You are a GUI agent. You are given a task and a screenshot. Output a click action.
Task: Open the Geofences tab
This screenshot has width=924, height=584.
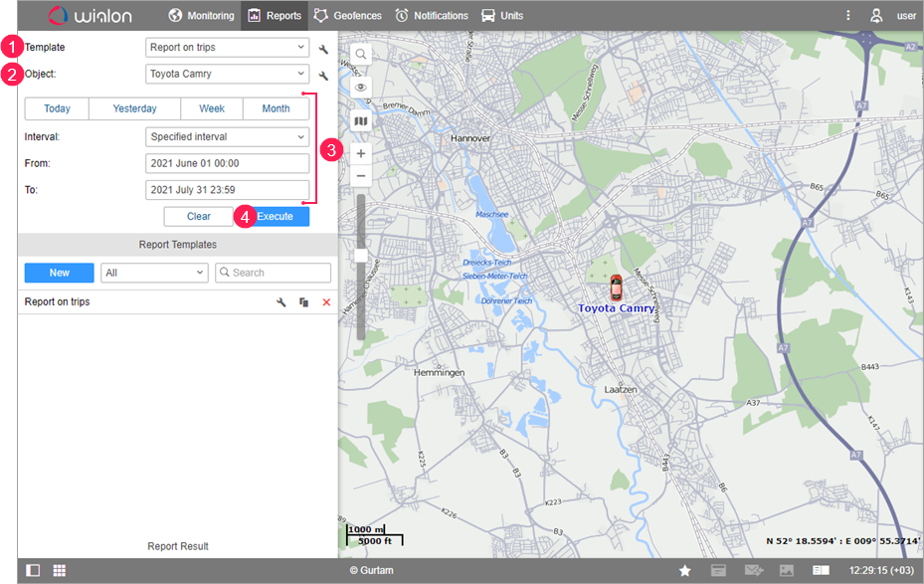coord(347,16)
